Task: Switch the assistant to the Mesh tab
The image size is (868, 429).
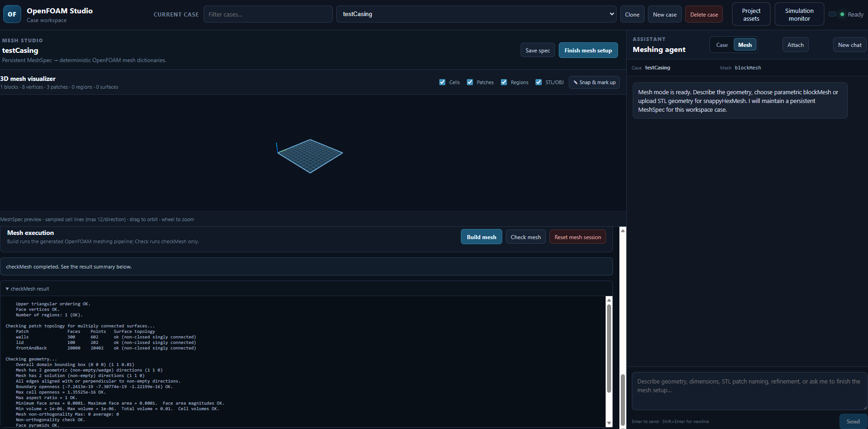Action: 745,45
